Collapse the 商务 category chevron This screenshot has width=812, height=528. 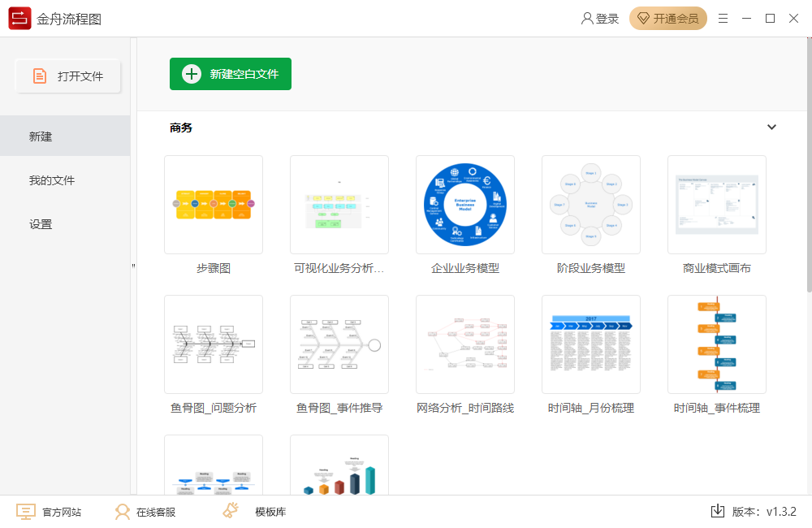772,128
